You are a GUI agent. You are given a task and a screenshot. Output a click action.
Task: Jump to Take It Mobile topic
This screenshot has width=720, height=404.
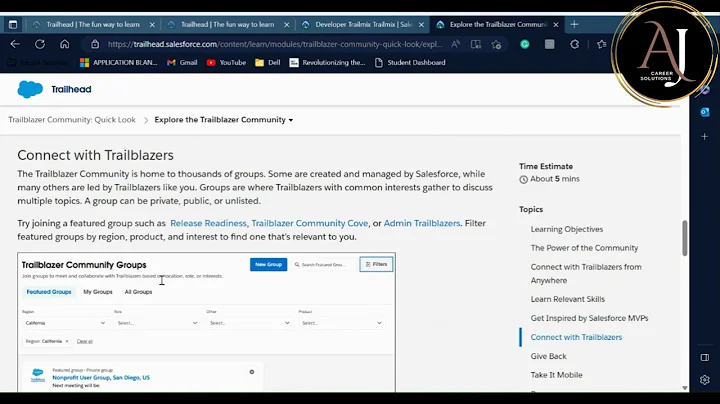557,375
